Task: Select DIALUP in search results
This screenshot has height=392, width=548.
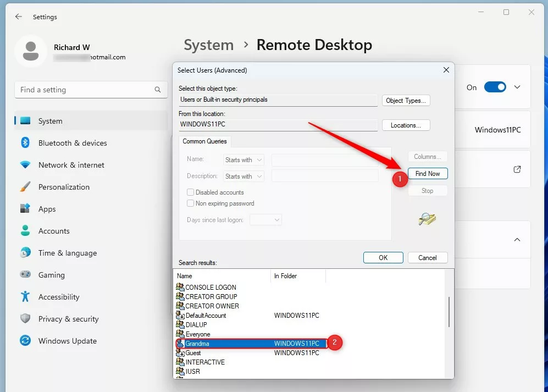Action: [196, 325]
